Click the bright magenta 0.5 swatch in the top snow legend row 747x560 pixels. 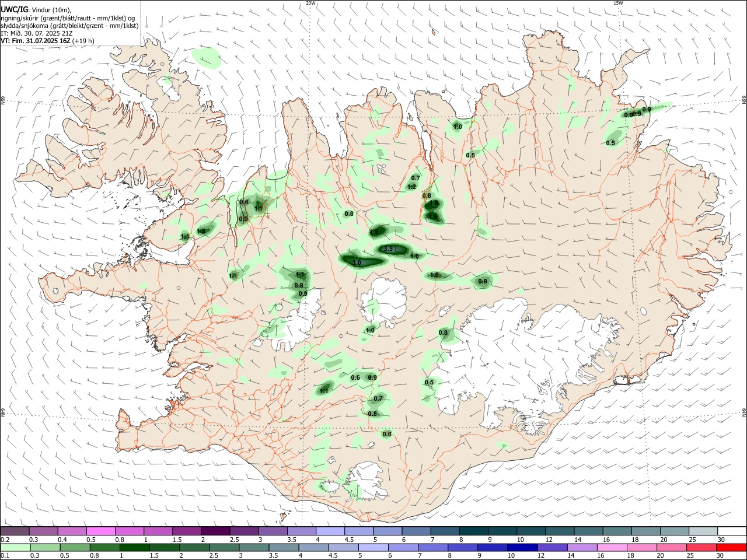tap(101, 531)
